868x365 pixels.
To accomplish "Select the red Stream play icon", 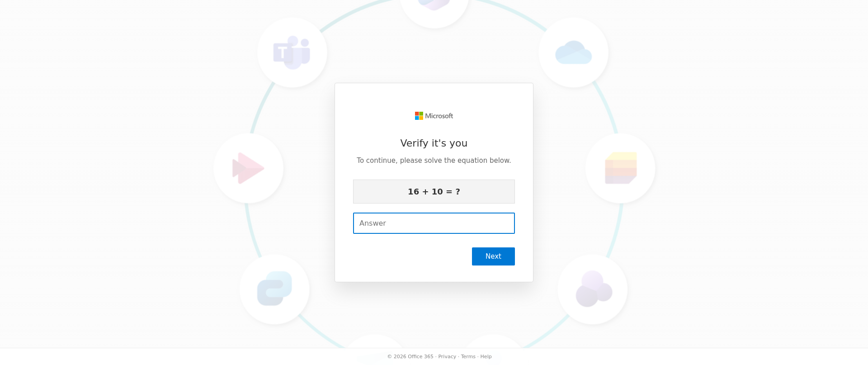I will click(x=248, y=168).
